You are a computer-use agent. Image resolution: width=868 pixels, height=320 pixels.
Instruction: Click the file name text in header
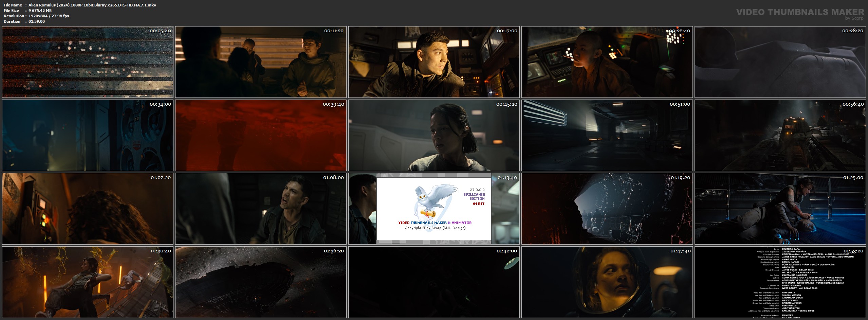tap(92, 5)
